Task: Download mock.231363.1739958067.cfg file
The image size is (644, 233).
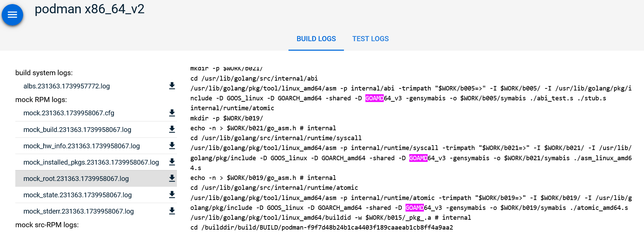Action: point(172,113)
